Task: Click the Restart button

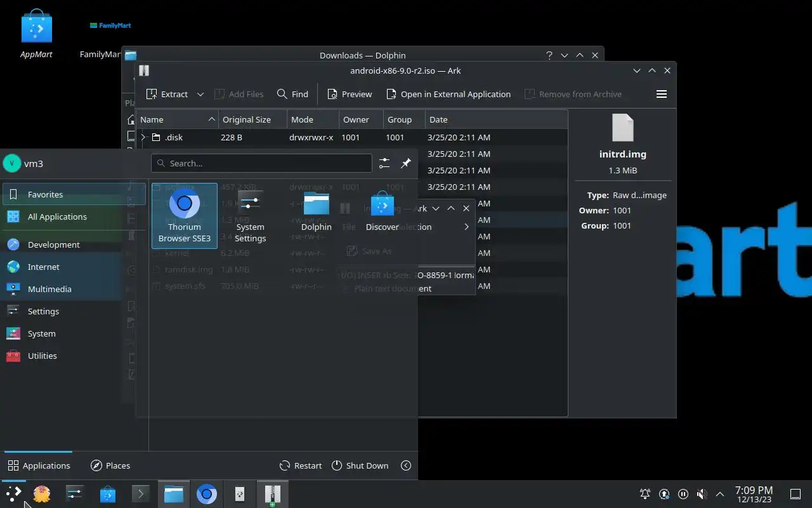Action: coord(301,465)
